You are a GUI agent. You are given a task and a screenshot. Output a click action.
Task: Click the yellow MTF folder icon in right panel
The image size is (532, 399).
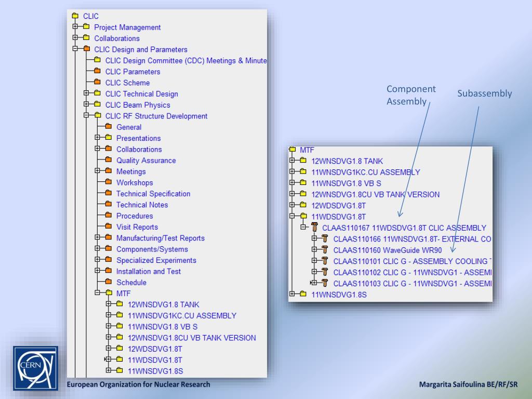coord(292,150)
